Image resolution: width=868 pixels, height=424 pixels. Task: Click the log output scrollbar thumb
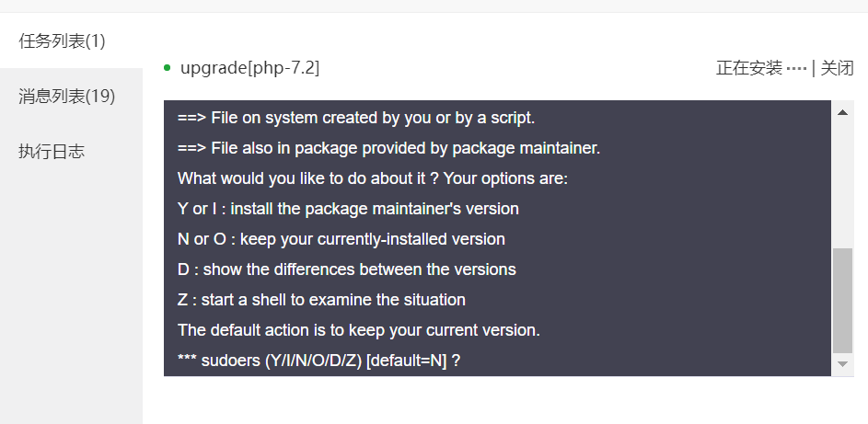842,301
